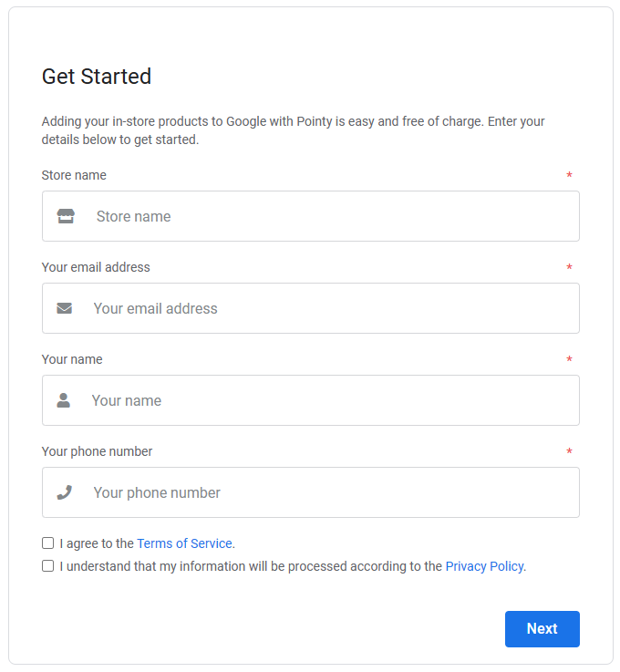Click into the Your email address input

pyautogui.click(x=328, y=308)
